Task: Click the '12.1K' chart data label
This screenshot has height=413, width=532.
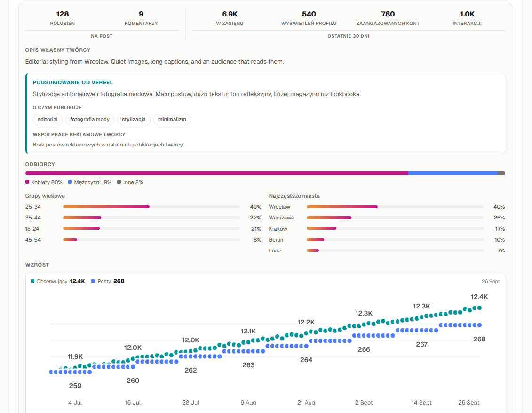Action: (x=248, y=331)
